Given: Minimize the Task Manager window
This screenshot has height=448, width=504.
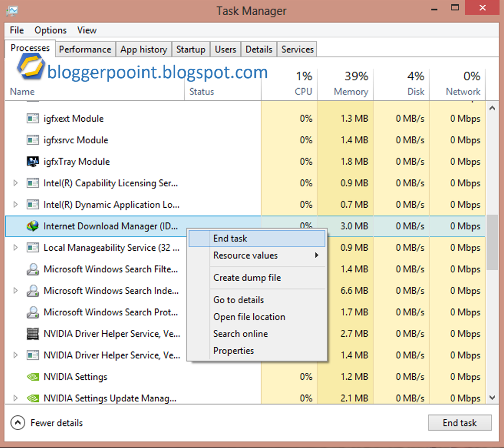Looking at the screenshot, I should coord(434,9).
